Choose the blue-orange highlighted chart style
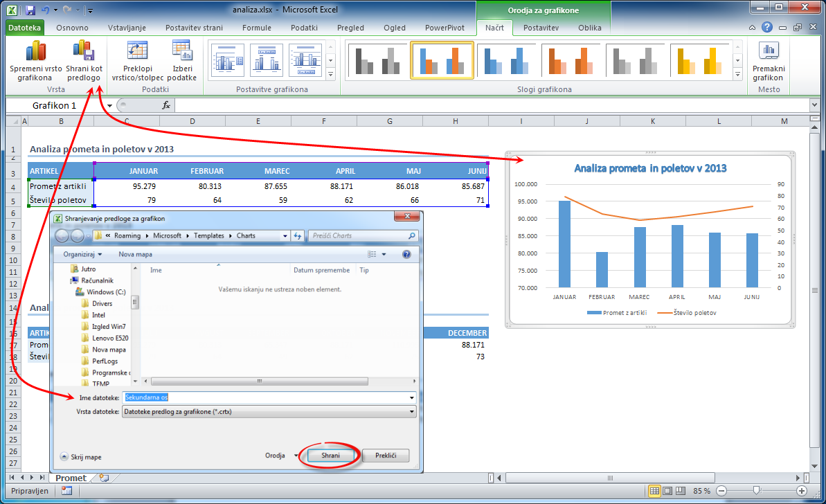 tap(442, 60)
